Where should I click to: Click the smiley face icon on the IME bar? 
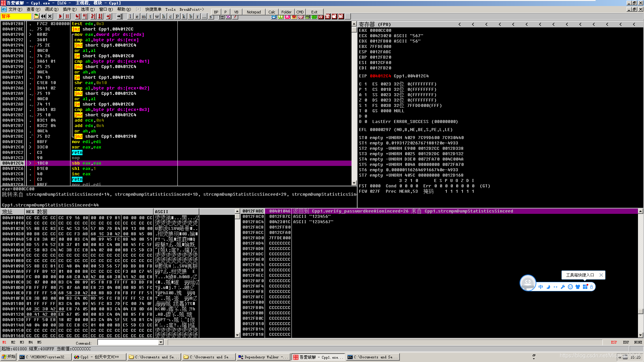[570, 287]
